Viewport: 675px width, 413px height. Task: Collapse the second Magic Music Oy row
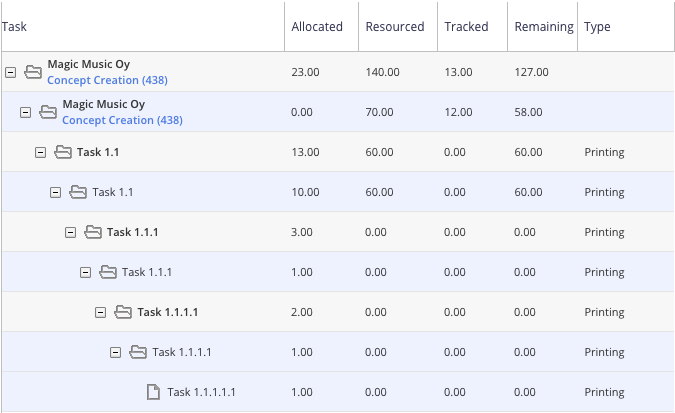coord(26,112)
